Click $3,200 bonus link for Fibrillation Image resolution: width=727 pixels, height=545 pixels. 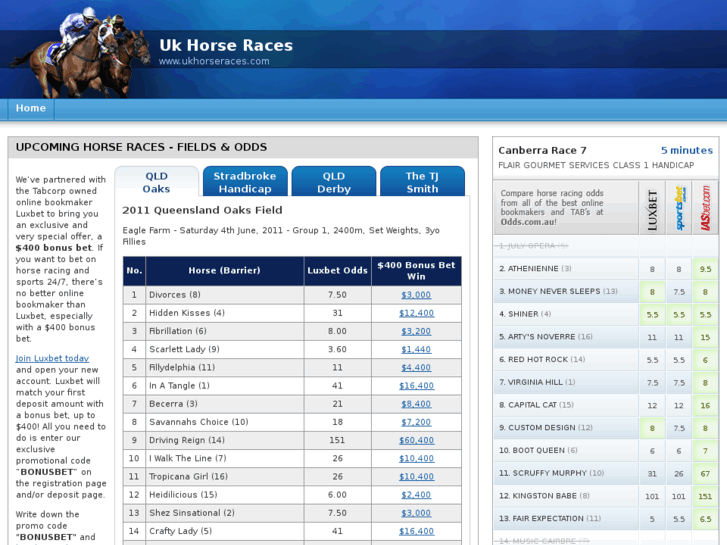click(416, 331)
